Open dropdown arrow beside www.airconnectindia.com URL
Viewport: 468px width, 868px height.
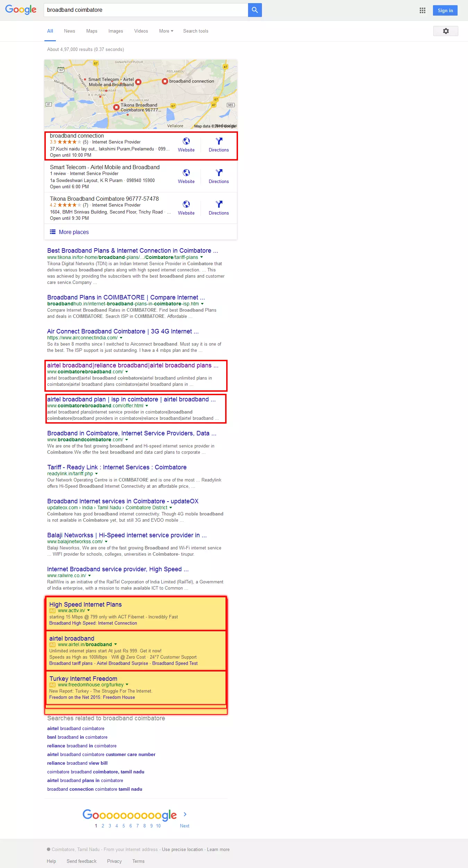121,338
